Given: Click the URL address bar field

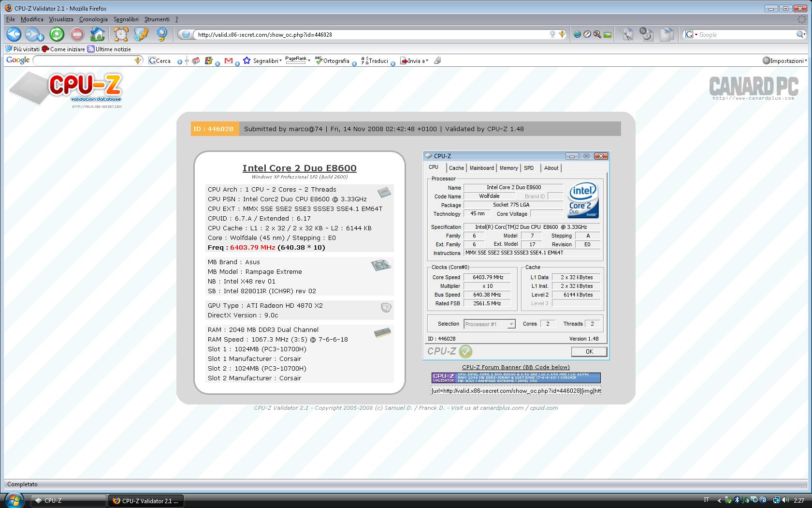Looking at the screenshot, I should coord(372,34).
